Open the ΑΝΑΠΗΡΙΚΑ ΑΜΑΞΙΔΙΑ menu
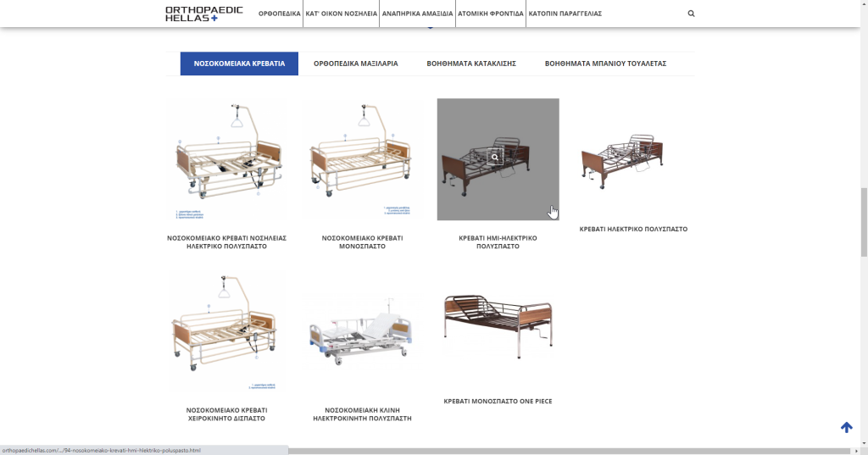This screenshot has height=455, width=868. (417, 14)
